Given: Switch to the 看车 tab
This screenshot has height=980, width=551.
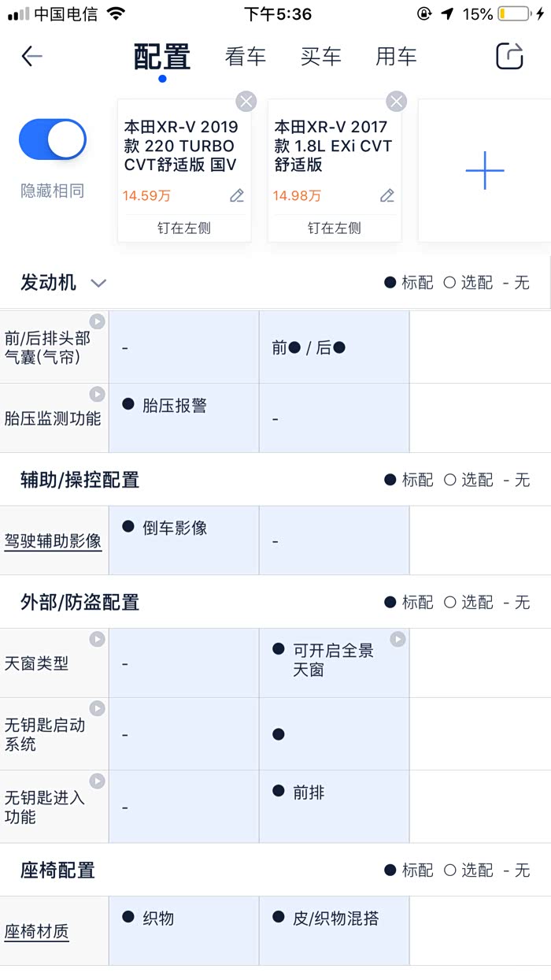Looking at the screenshot, I should [246, 57].
